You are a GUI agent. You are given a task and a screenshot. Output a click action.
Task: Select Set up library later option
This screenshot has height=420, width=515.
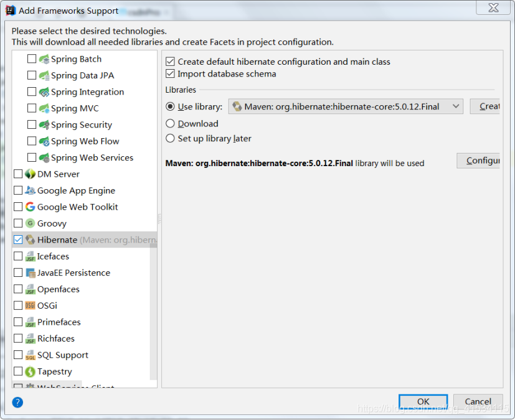[170, 139]
